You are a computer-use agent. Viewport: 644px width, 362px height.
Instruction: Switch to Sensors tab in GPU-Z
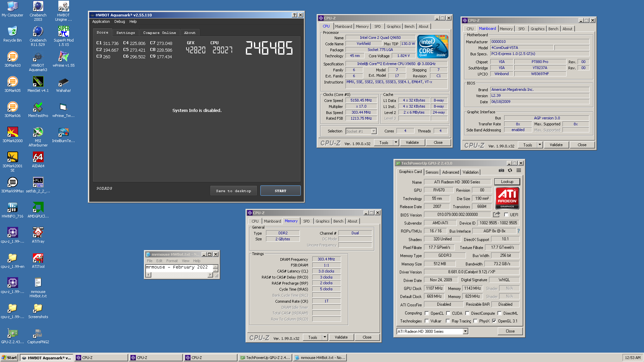[432, 172]
